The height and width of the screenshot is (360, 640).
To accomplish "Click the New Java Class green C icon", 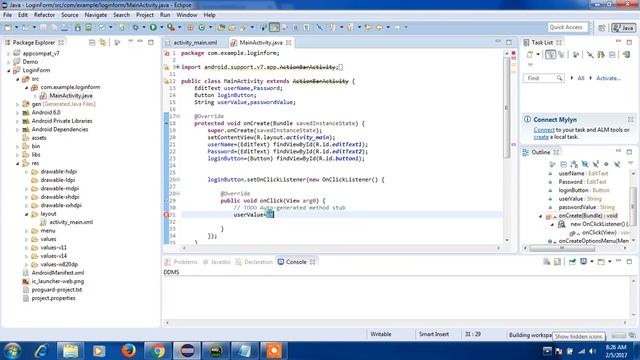I will coord(202,27).
